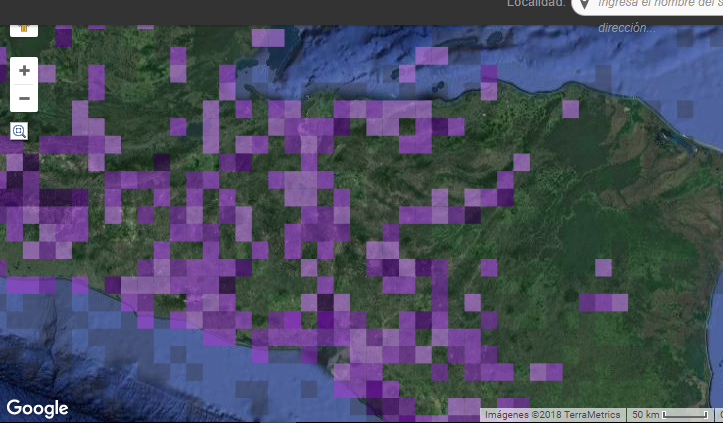Click the location pin icon in search box
The width and height of the screenshot is (723, 423).
(584, 4)
